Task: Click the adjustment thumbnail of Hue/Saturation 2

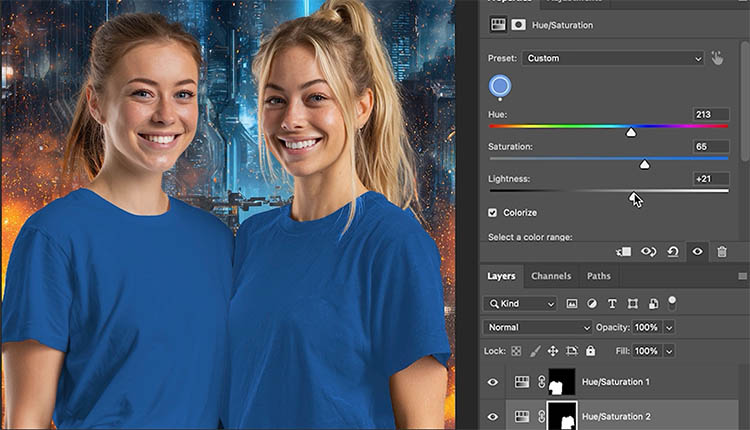Action: [x=522, y=417]
